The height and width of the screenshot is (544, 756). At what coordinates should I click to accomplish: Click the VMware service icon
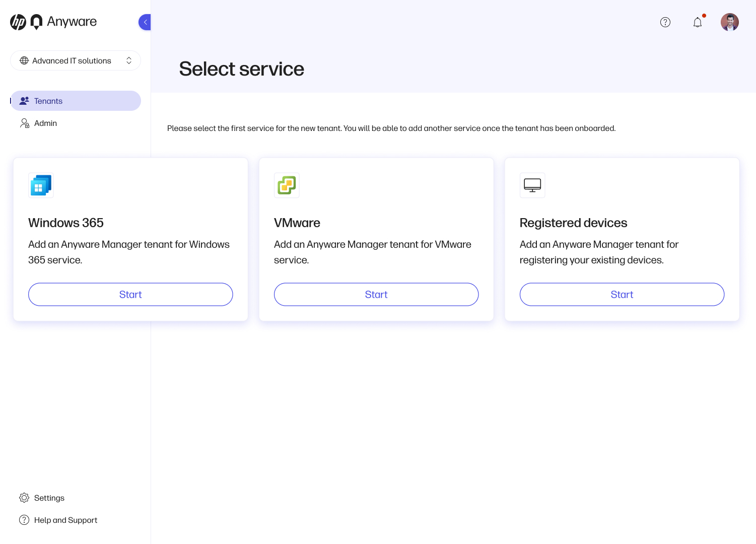click(x=287, y=185)
